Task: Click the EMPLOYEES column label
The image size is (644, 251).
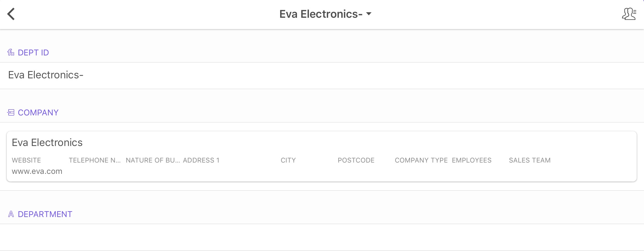Action: [472, 160]
